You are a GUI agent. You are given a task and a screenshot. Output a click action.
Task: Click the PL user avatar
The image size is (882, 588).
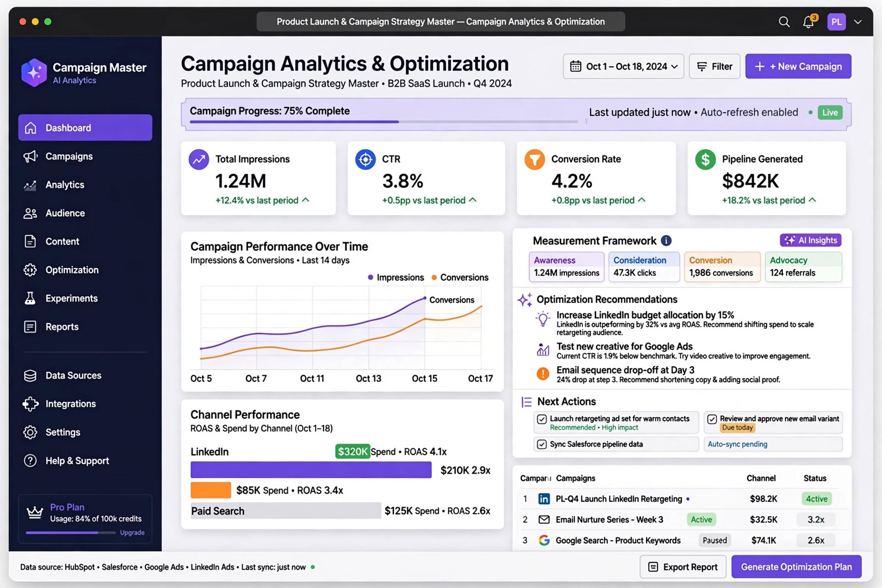click(x=837, y=22)
